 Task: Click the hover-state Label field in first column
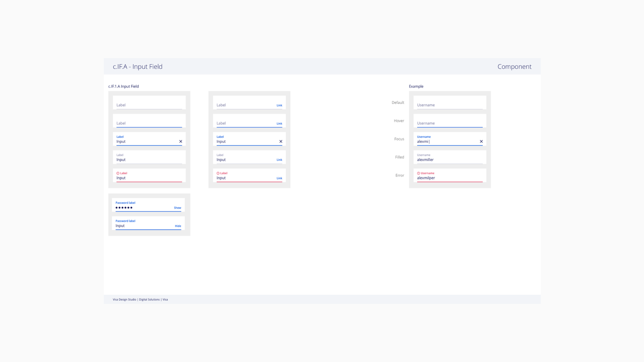click(149, 121)
